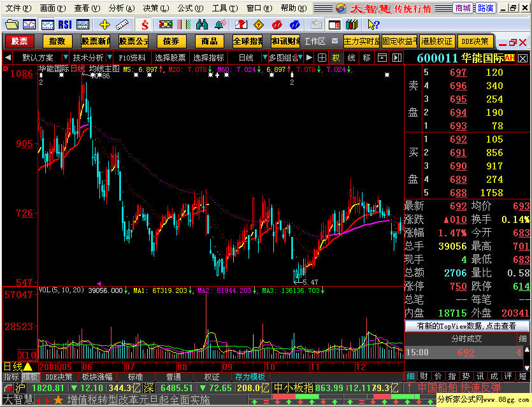Viewport: 532px width, 407px height.
Task: Select the RSI indicator icon
Action: [65, 24]
